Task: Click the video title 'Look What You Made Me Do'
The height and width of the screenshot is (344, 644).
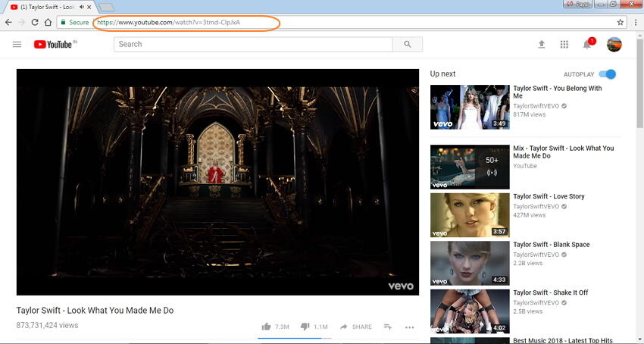Action: coord(95,311)
